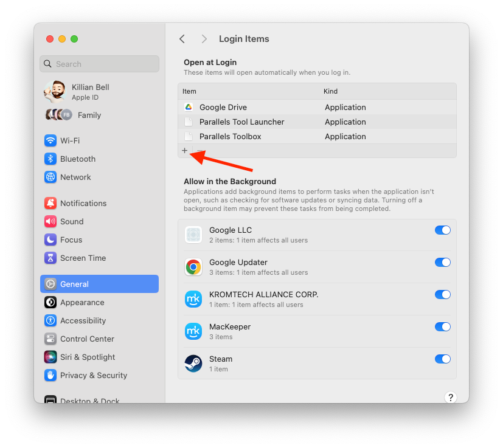Viewport: 503px width, 448px height.
Task: Select the Wi-Fi icon in the sidebar
Action: pyautogui.click(x=50, y=140)
